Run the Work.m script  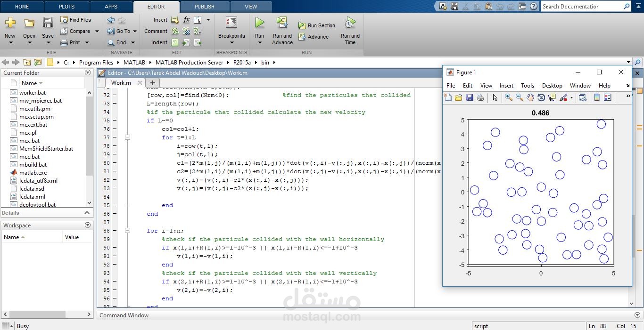pos(259,28)
